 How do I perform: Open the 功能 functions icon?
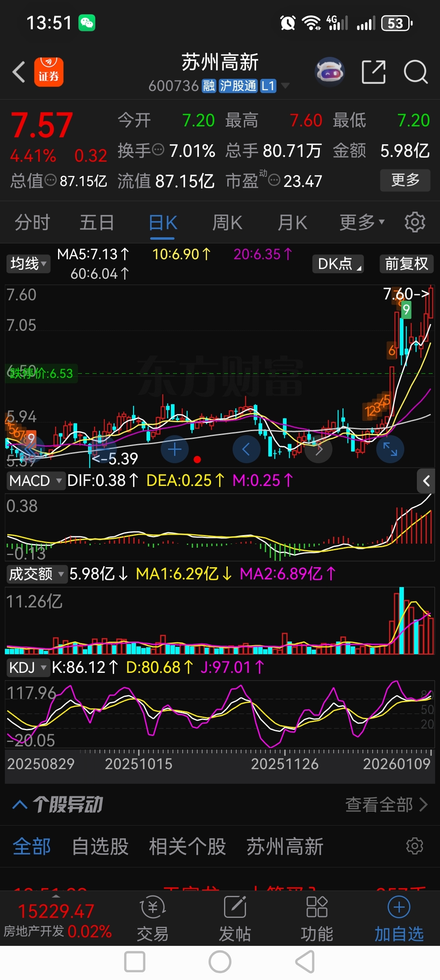coord(317,919)
